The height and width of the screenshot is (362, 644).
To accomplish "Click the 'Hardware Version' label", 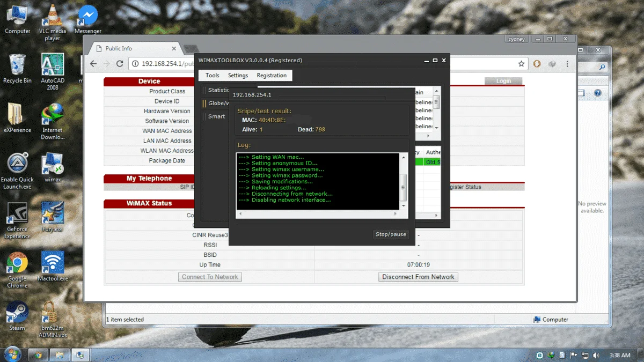I will click(167, 111).
